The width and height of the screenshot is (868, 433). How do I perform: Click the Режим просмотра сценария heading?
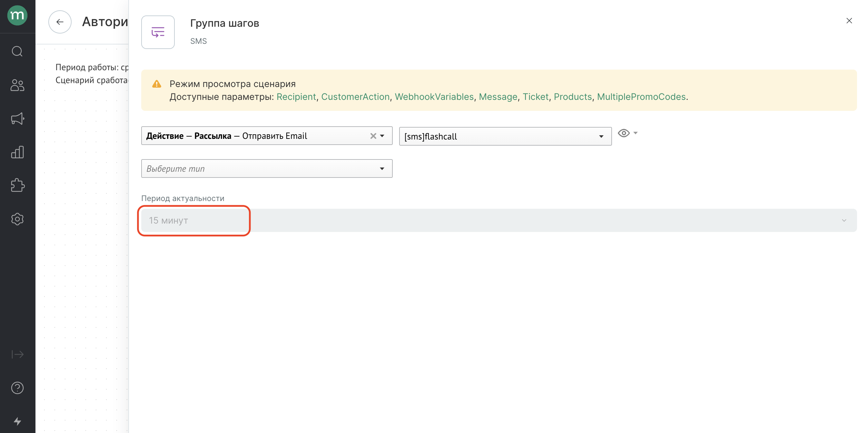232,84
